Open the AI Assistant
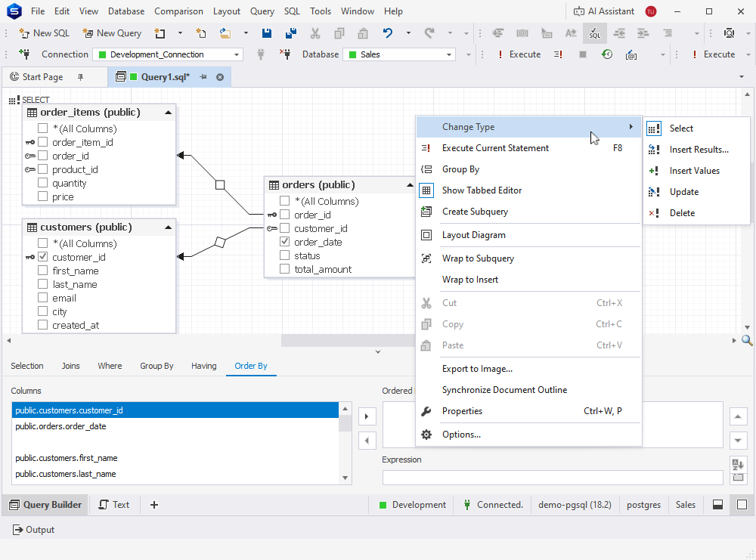756x560 pixels. pos(603,11)
